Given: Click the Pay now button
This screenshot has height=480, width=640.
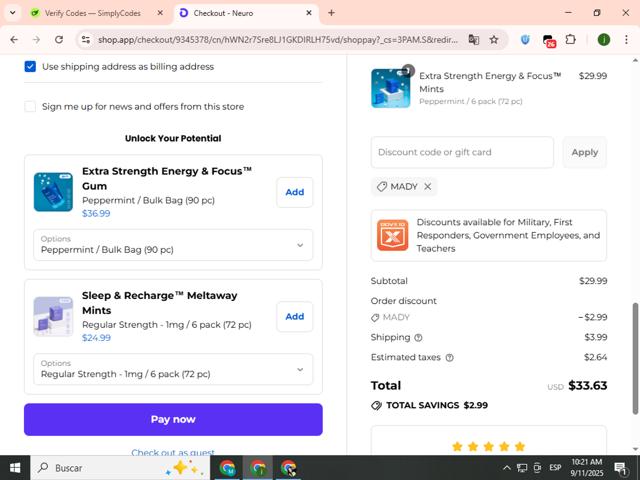Looking at the screenshot, I should [173, 420].
